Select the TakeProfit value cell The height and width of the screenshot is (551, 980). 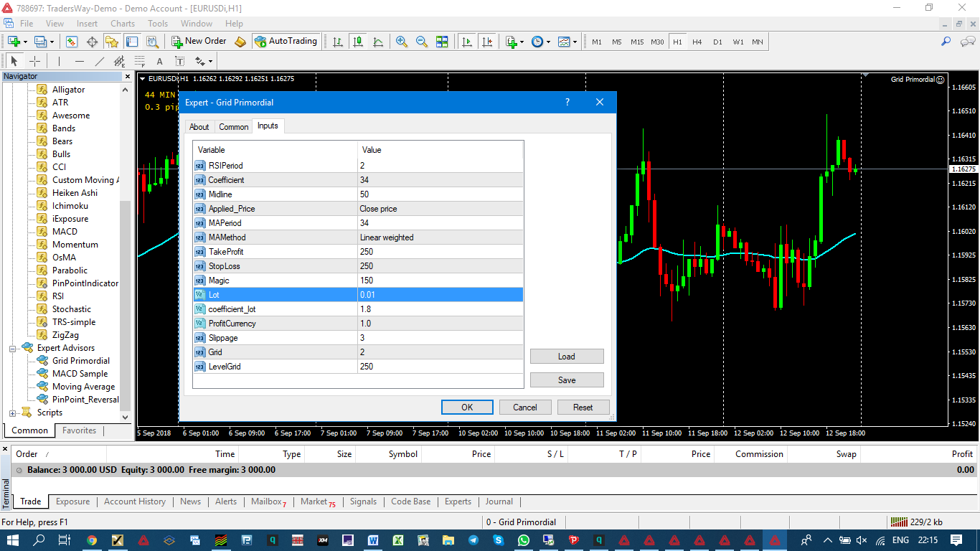click(440, 252)
